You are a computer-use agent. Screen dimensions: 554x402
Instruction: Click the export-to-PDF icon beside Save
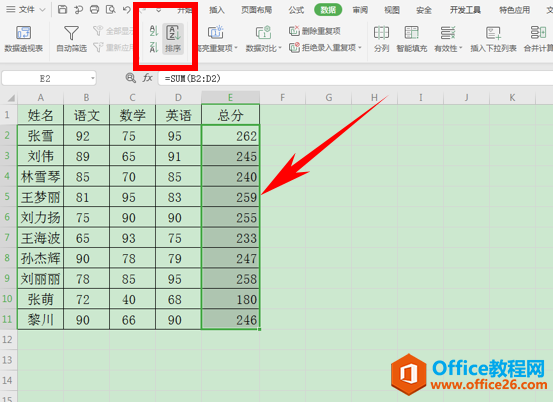(78, 10)
